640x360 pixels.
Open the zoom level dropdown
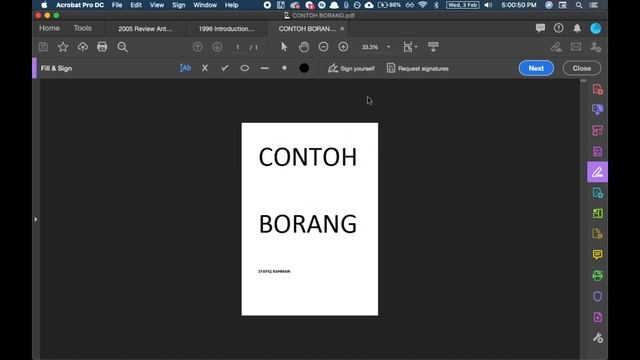388,47
